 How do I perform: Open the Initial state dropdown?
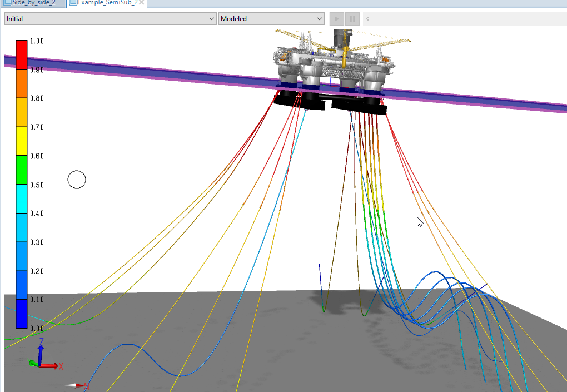click(110, 19)
